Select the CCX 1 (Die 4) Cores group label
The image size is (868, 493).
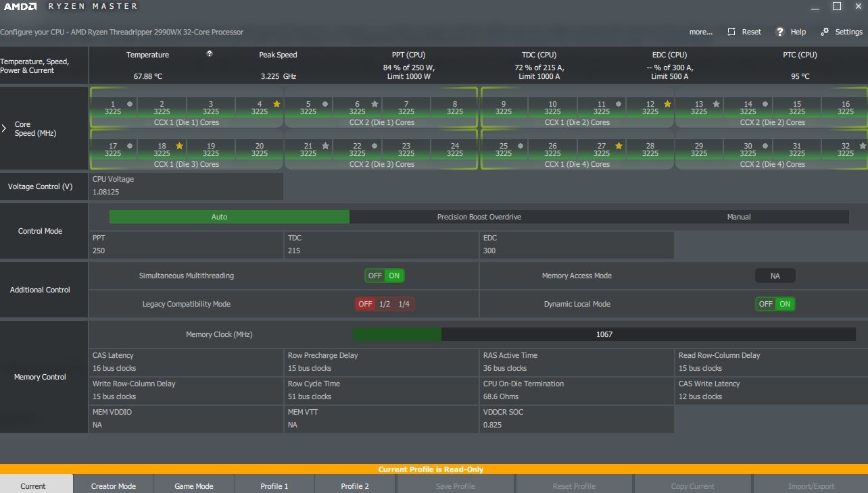(x=577, y=164)
